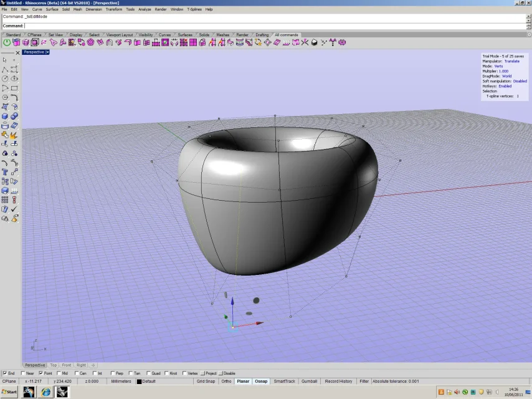Enable the Mid osnap checkbox
Image resolution: width=532 pixels, height=399 pixels.
pyautogui.click(x=59, y=373)
